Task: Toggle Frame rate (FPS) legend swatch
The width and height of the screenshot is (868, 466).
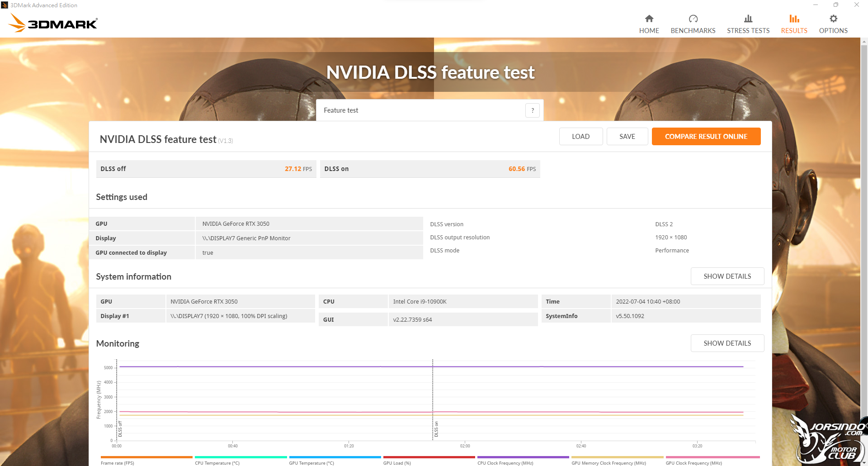Action: pyautogui.click(x=146, y=457)
